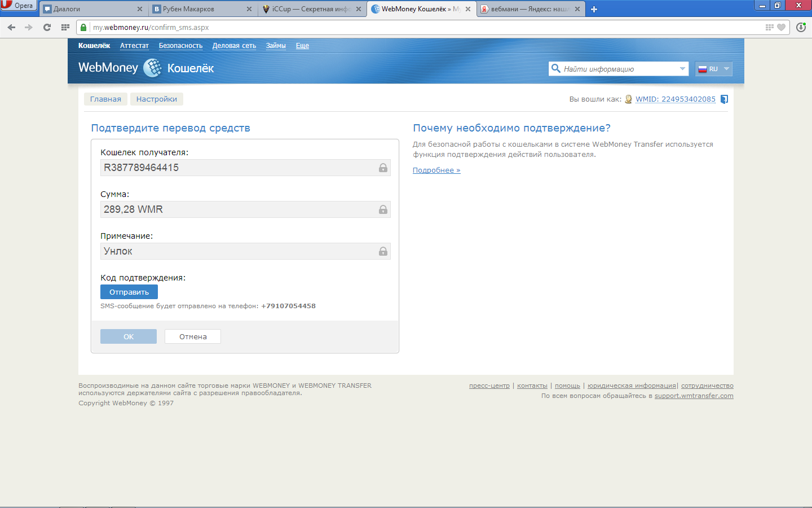Click the amount field 289,28 WMR
Image resolution: width=812 pixels, height=508 pixels.
(246, 209)
